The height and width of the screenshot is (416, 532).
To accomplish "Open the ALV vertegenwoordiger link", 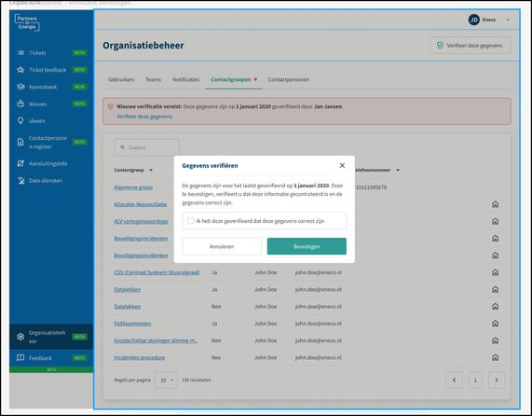I will click(141, 221).
